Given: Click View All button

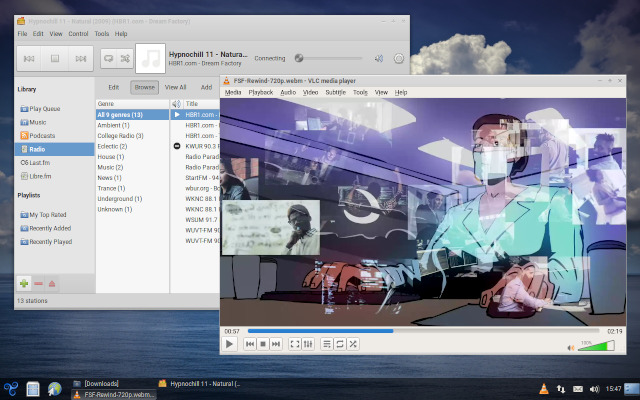Looking at the screenshot, I should [x=176, y=87].
